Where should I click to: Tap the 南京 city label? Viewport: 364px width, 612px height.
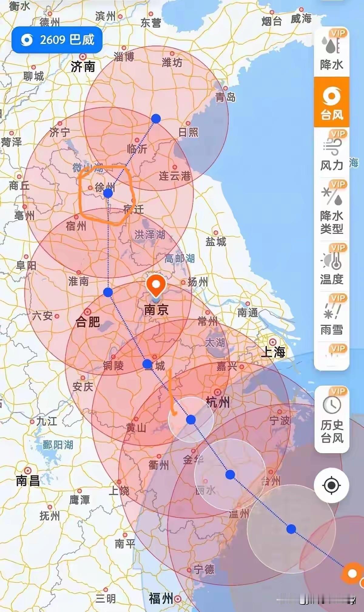pos(156,310)
